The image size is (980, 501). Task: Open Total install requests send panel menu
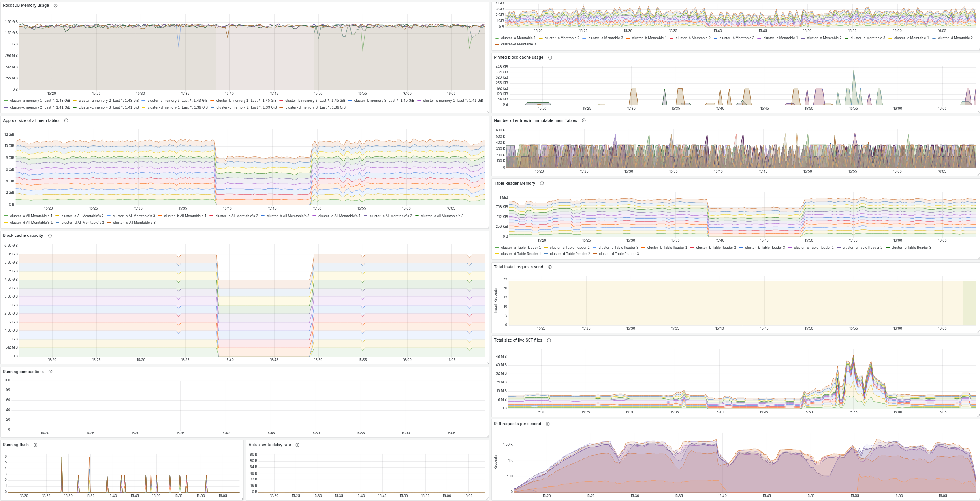pyautogui.click(x=518, y=267)
